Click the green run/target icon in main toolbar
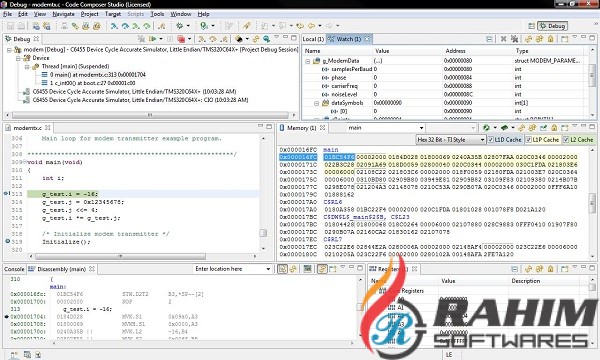 pyautogui.click(x=204, y=26)
